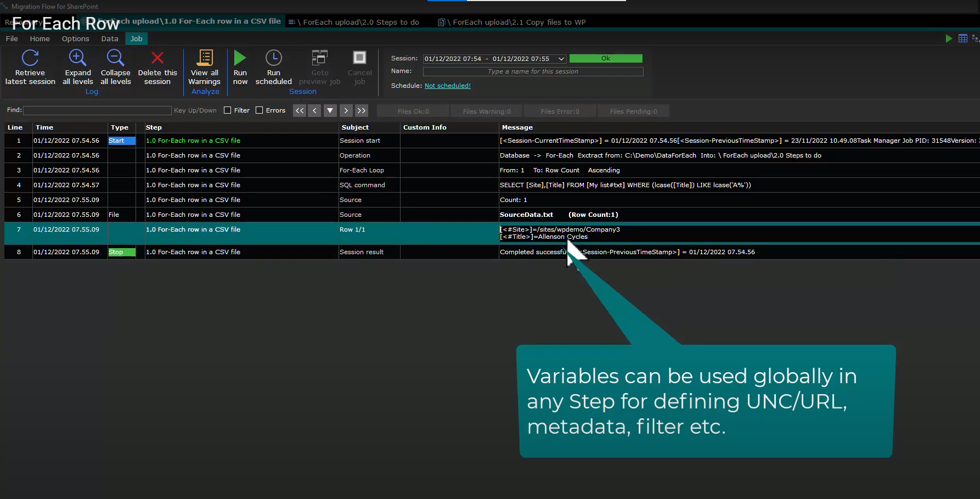Click the green Stop type cell
Viewport: 980px width, 499px height.
122,252
